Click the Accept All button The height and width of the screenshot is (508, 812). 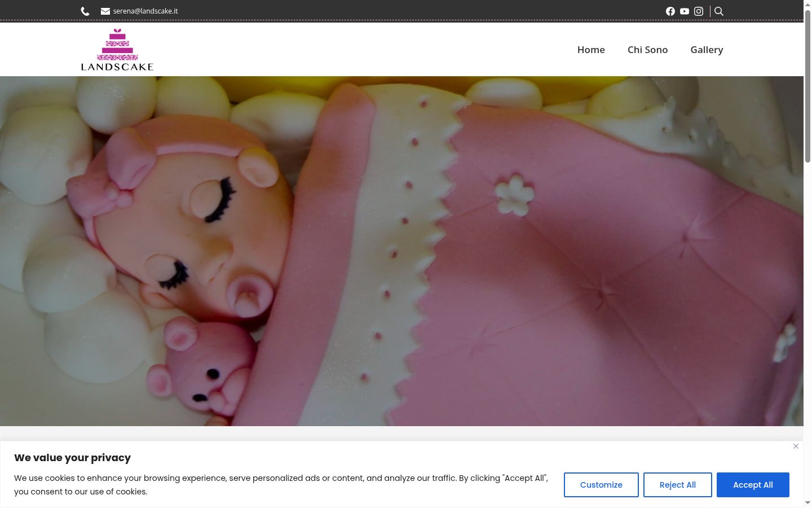click(753, 485)
